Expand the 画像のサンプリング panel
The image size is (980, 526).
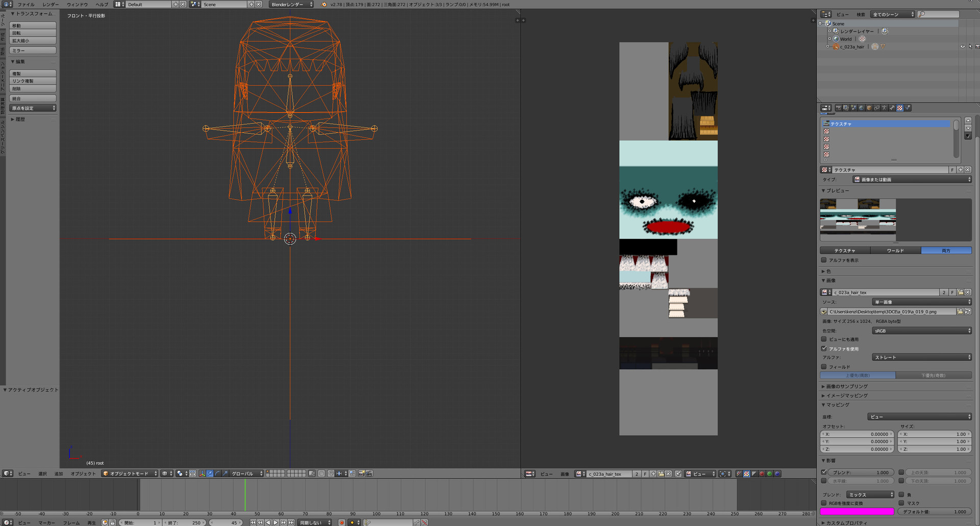tap(846, 387)
